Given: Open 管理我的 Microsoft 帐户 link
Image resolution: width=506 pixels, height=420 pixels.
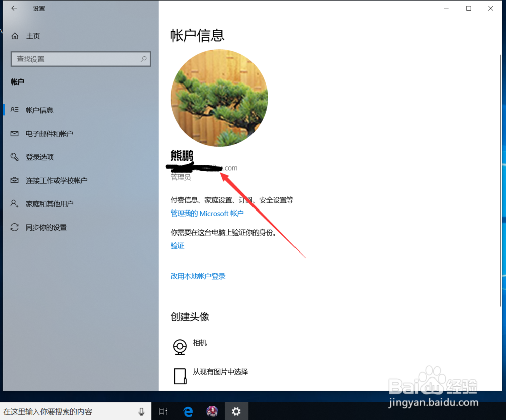Looking at the screenshot, I should tap(207, 213).
